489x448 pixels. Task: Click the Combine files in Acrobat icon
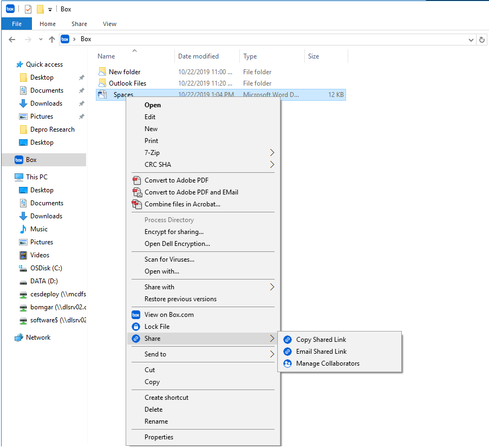pyautogui.click(x=136, y=204)
